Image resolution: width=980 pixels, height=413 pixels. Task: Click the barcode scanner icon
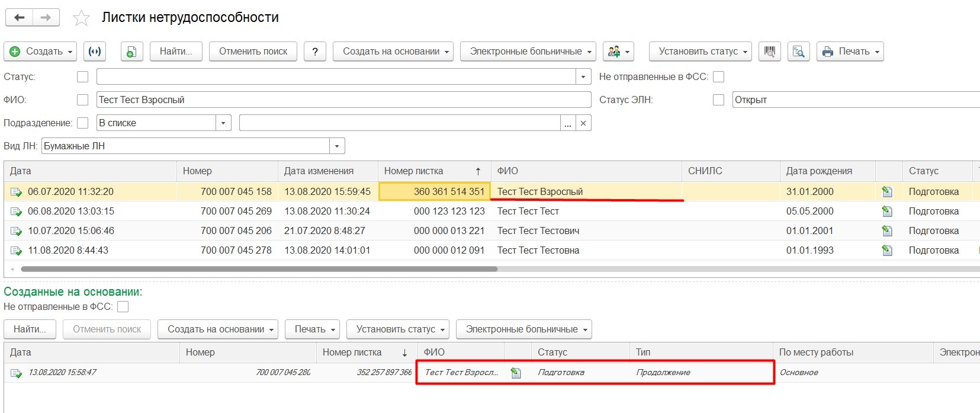click(769, 52)
